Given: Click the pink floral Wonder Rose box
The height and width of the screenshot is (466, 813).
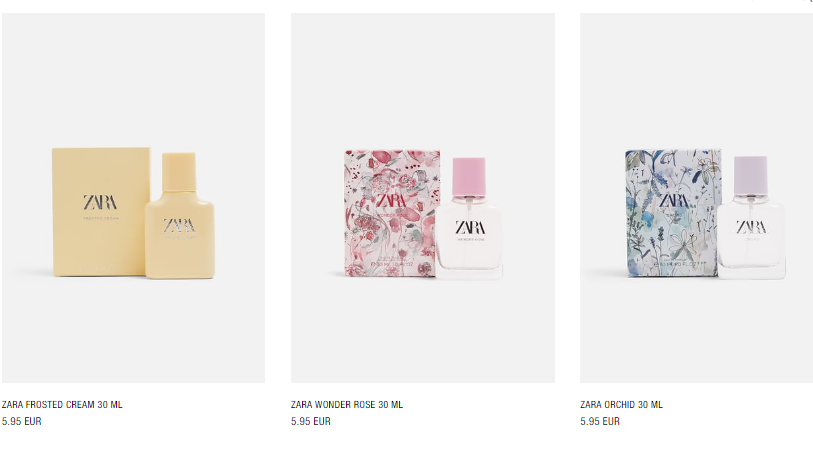Looking at the screenshot, I should (390, 214).
